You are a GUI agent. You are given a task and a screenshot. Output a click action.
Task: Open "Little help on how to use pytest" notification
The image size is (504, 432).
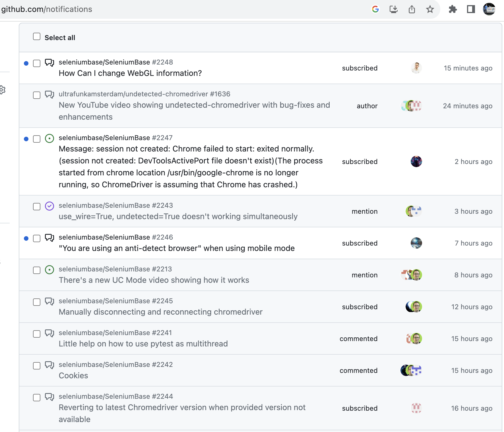(x=143, y=344)
